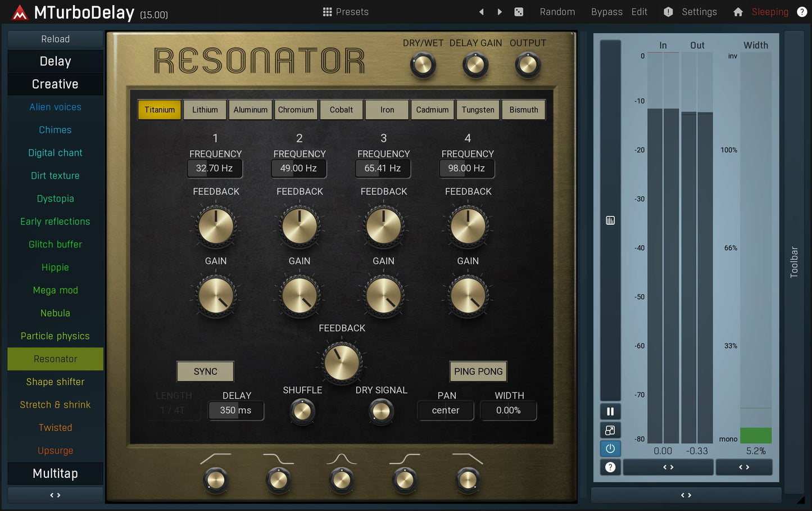Expand the bottom-left sidebar arrows
This screenshot has height=511, width=812.
coord(55,495)
